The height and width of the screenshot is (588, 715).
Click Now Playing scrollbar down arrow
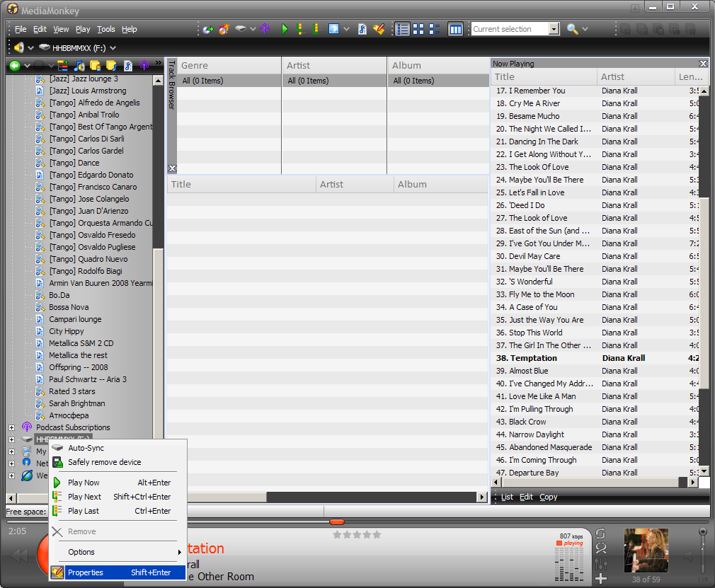(x=704, y=471)
